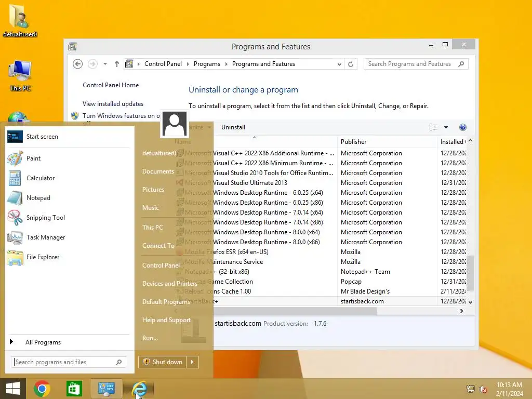
Task: Click the horizontal scrollbar right arrow
Action: 461,311
